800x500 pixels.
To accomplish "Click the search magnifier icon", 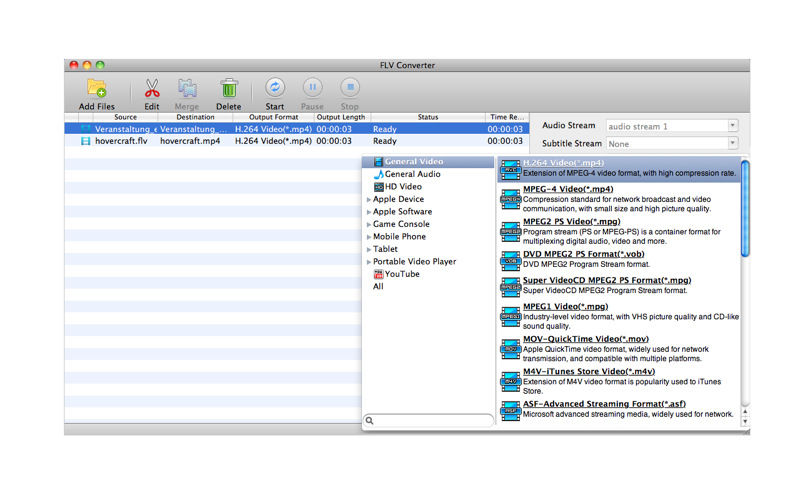I will click(x=370, y=421).
